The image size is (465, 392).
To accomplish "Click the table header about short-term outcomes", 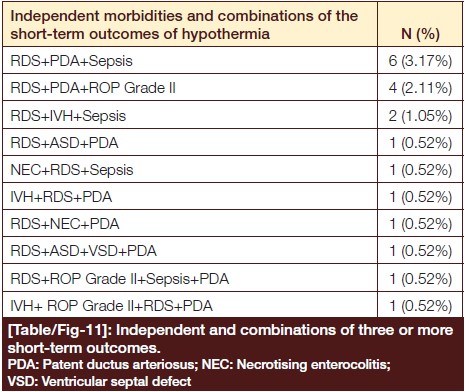I will pos(184,25).
